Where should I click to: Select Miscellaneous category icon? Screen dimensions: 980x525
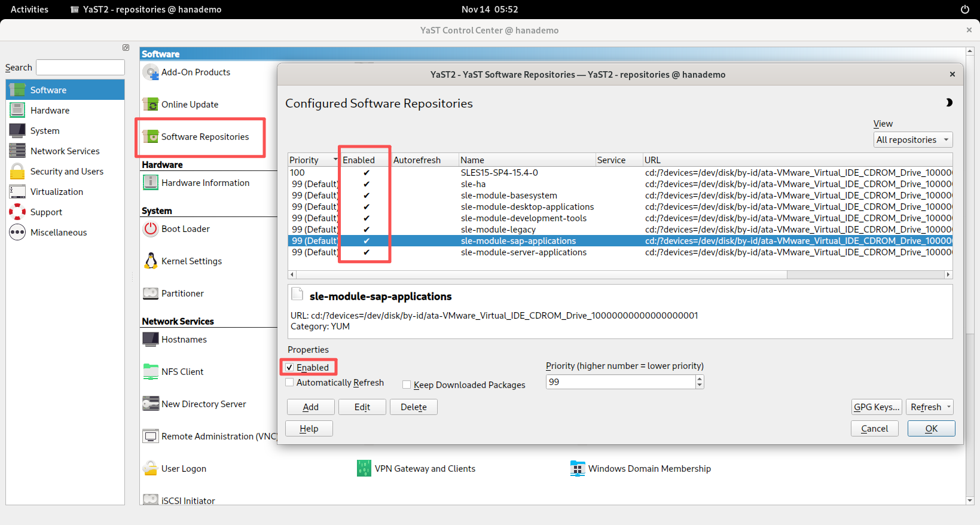click(17, 233)
